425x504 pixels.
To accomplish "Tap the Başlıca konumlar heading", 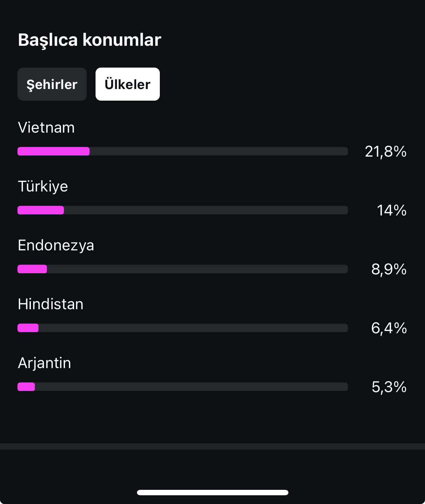I will [x=89, y=40].
